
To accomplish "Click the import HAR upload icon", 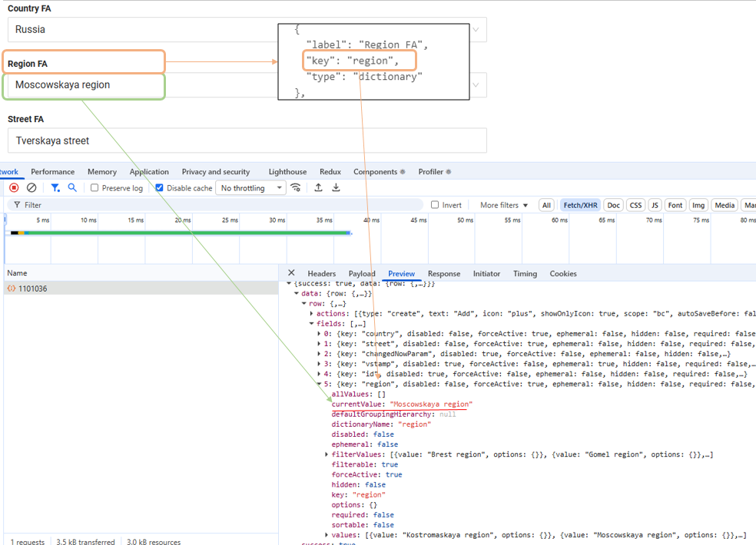I will pos(318,188).
